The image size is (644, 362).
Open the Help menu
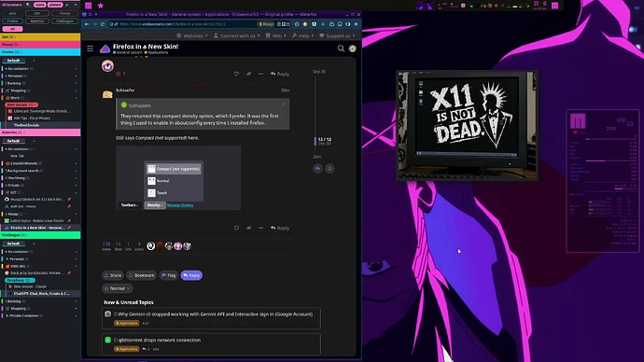click(x=302, y=35)
